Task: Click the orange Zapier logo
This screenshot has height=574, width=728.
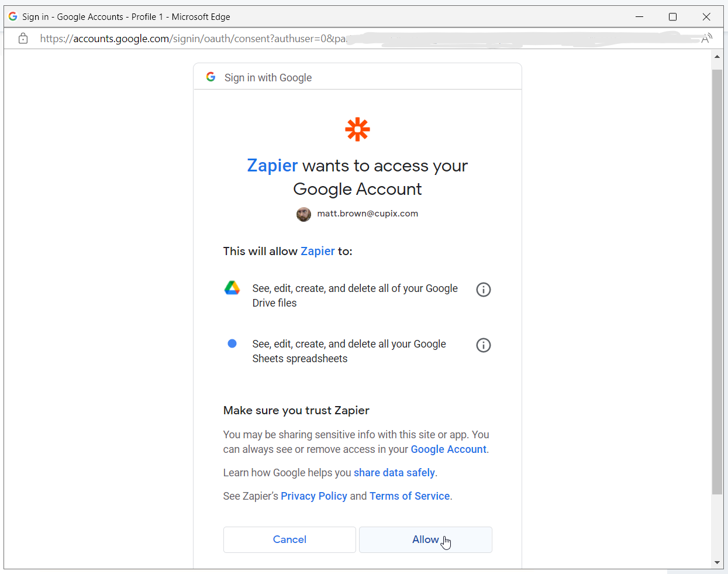Action: (357, 129)
